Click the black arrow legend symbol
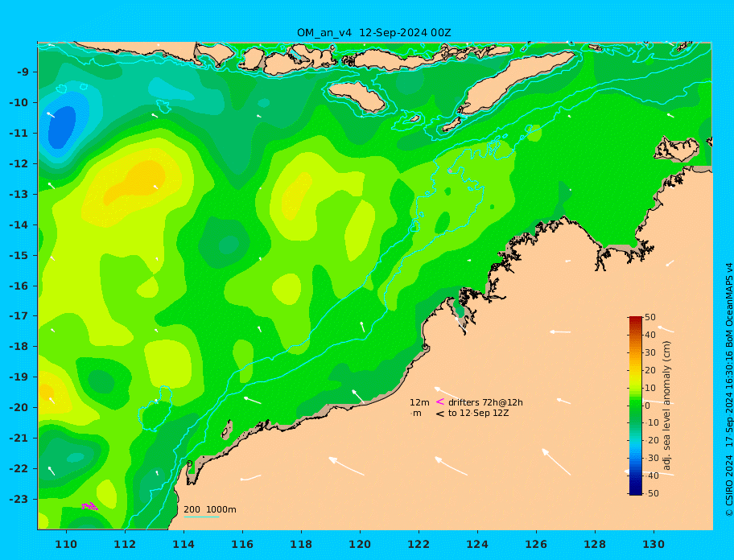 pos(440,413)
